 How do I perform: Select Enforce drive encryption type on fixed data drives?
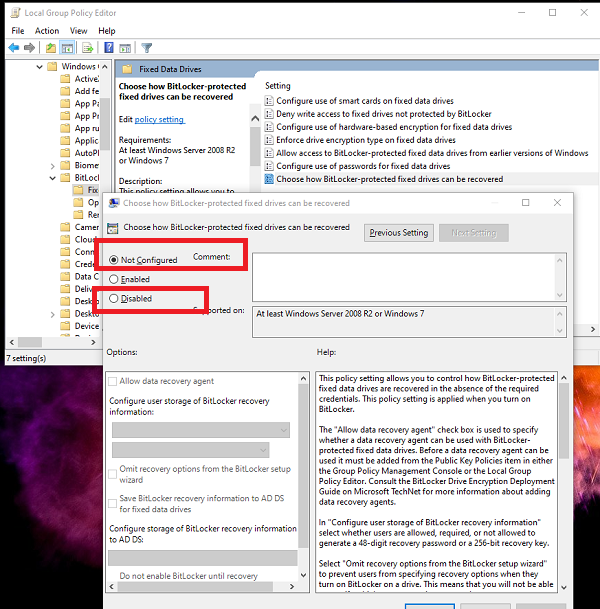(366, 140)
